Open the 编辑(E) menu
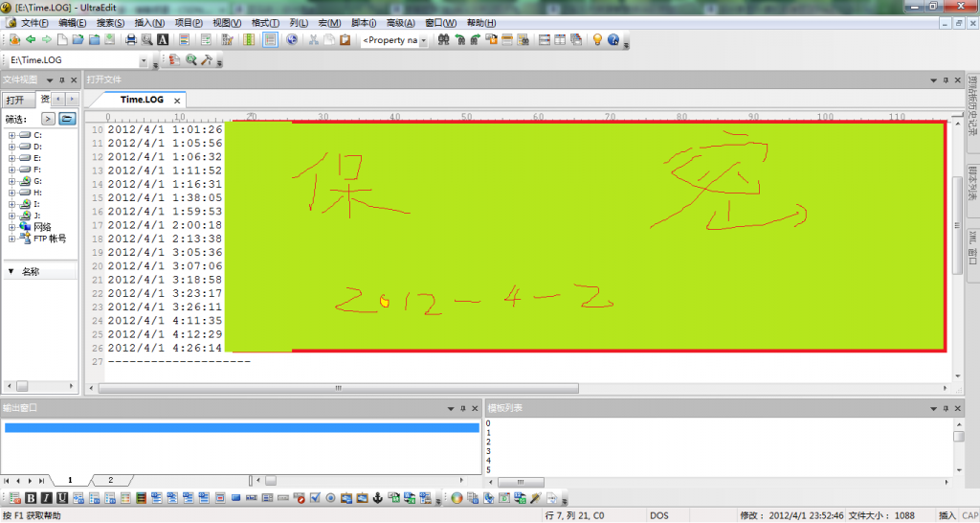 (x=73, y=23)
